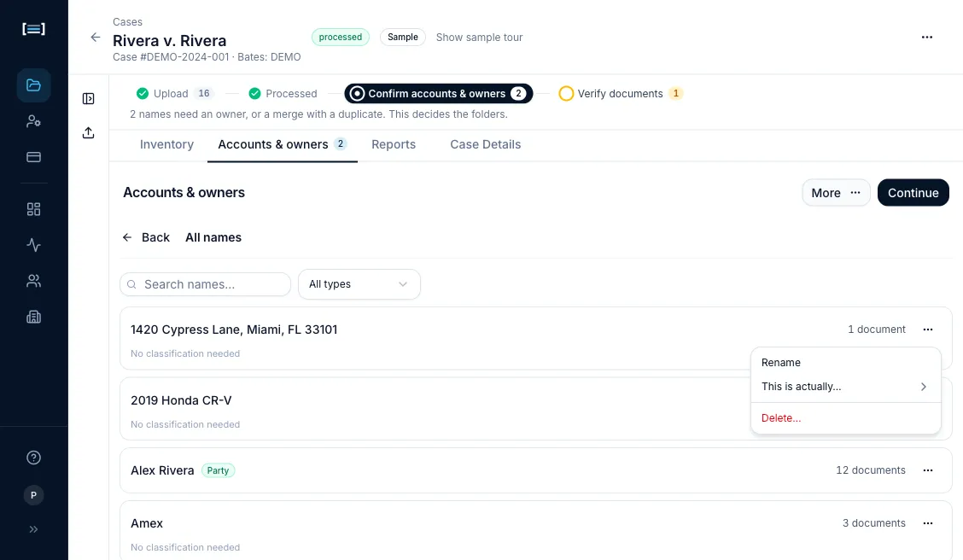Open the All types filter dropdown
The height and width of the screenshot is (560, 963).
point(359,284)
